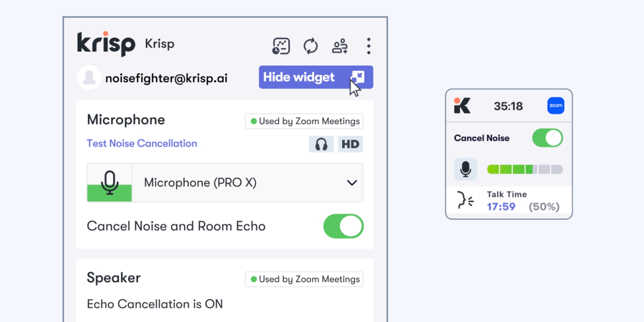Disable Cancel Noise in the mini widget
This screenshot has width=644, height=322.
[x=547, y=138]
